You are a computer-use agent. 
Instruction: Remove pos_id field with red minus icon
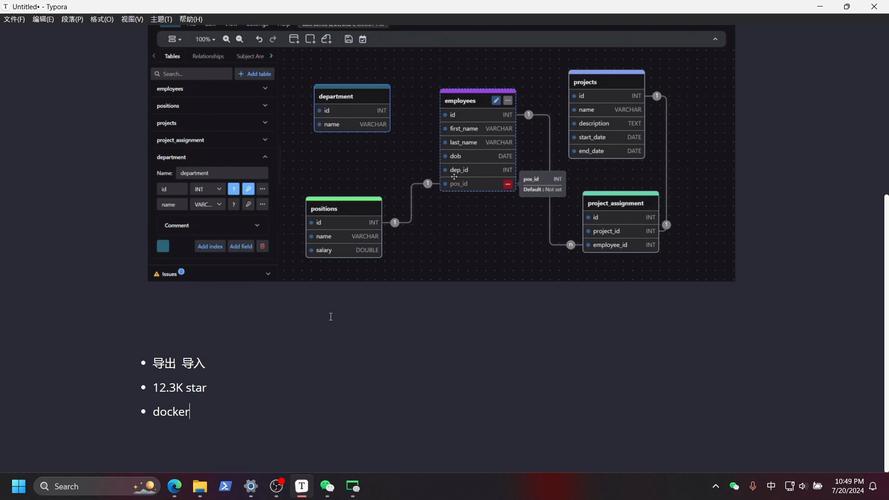(x=508, y=184)
